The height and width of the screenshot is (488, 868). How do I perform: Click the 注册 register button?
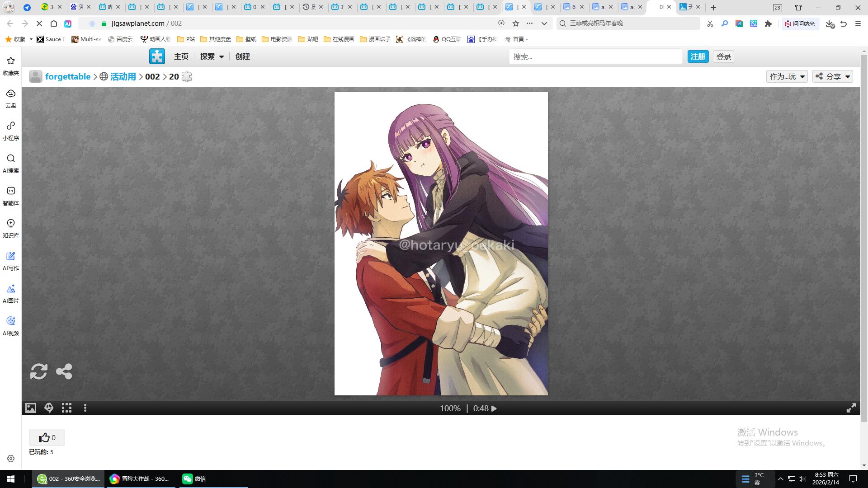(698, 56)
